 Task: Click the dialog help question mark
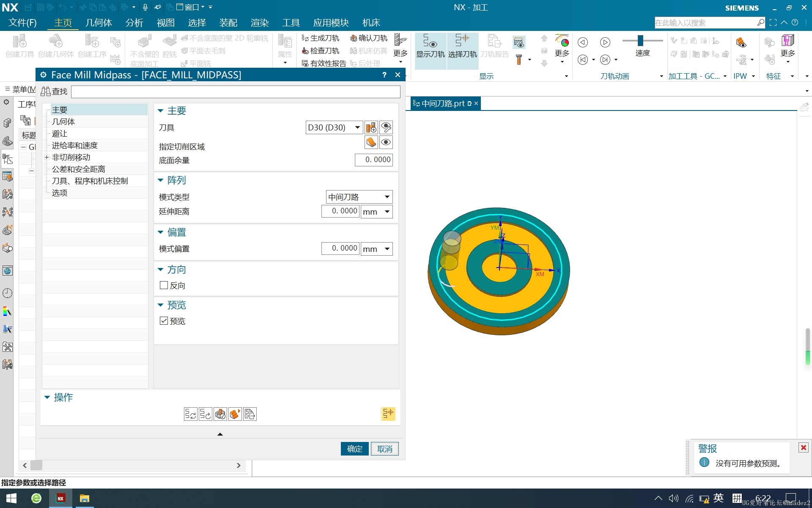pos(384,75)
